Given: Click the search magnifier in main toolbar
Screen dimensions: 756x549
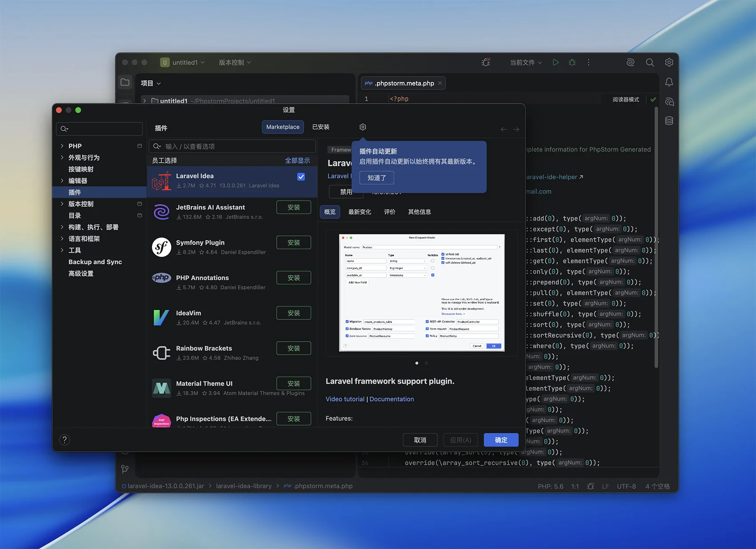Looking at the screenshot, I should click(x=650, y=63).
